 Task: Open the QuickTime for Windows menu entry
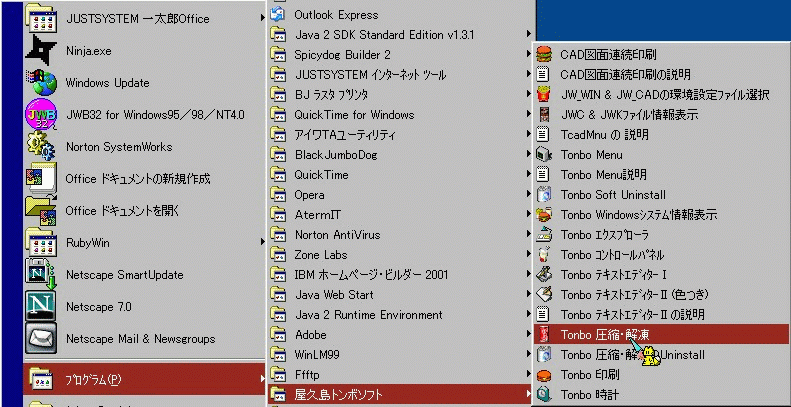401,114
